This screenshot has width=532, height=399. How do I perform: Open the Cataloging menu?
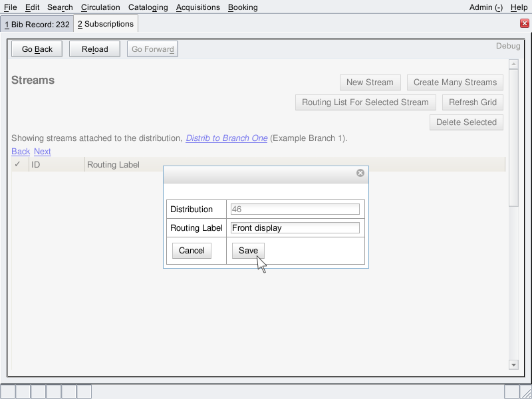click(x=148, y=7)
